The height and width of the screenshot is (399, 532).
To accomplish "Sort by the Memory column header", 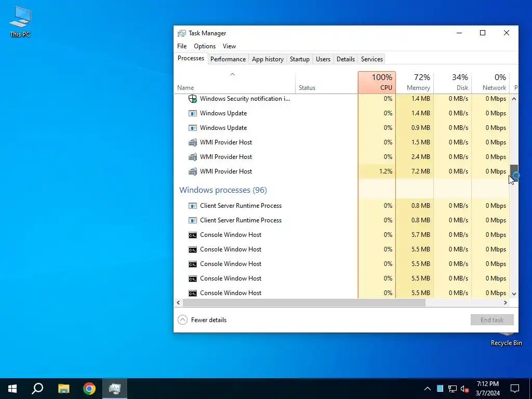I will [x=415, y=82].
